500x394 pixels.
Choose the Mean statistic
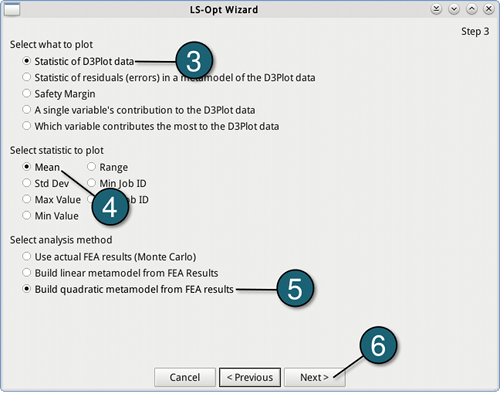[x=41, y=167]
